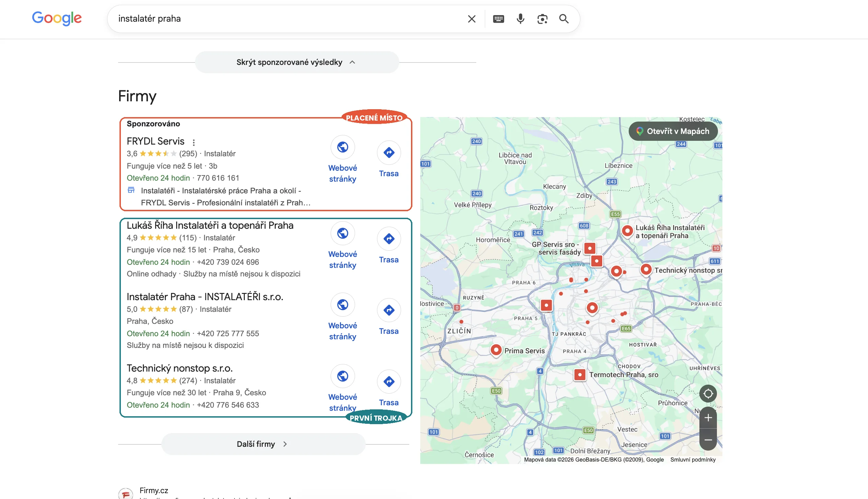Click the my-location target icon on map
This screenshot has height=499, width=868.
[708, 394]
